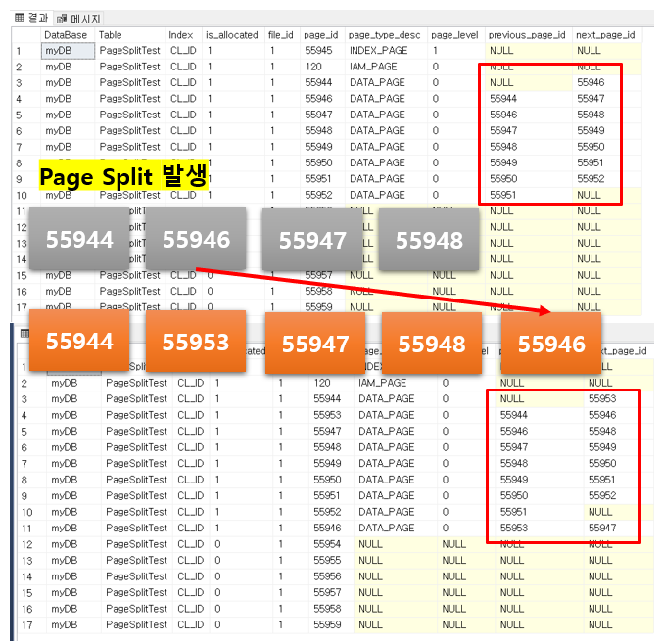
Task: Select page_id 120 in upper grid row 2
Action: (x=322, y=67)
